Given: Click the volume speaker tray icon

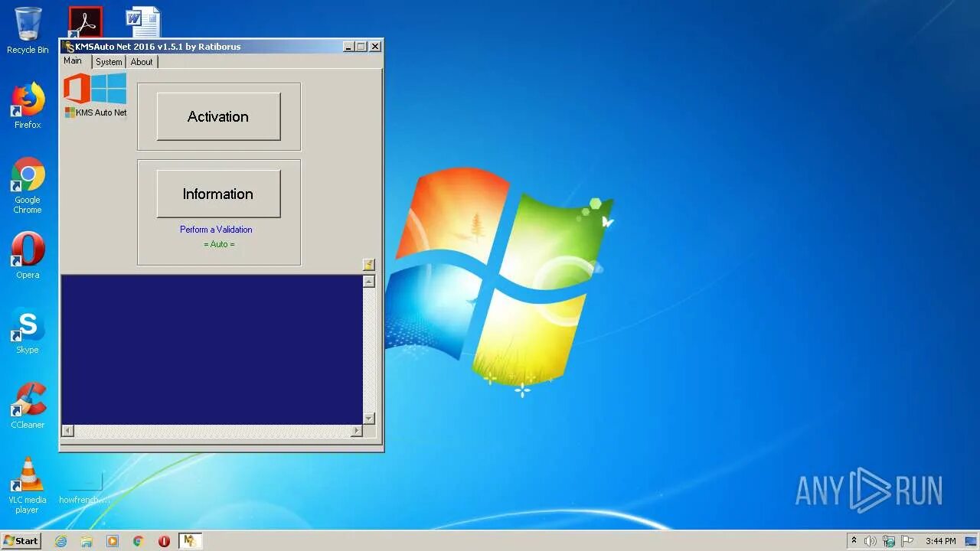Looking at the screenshot, I should point(871,541).
